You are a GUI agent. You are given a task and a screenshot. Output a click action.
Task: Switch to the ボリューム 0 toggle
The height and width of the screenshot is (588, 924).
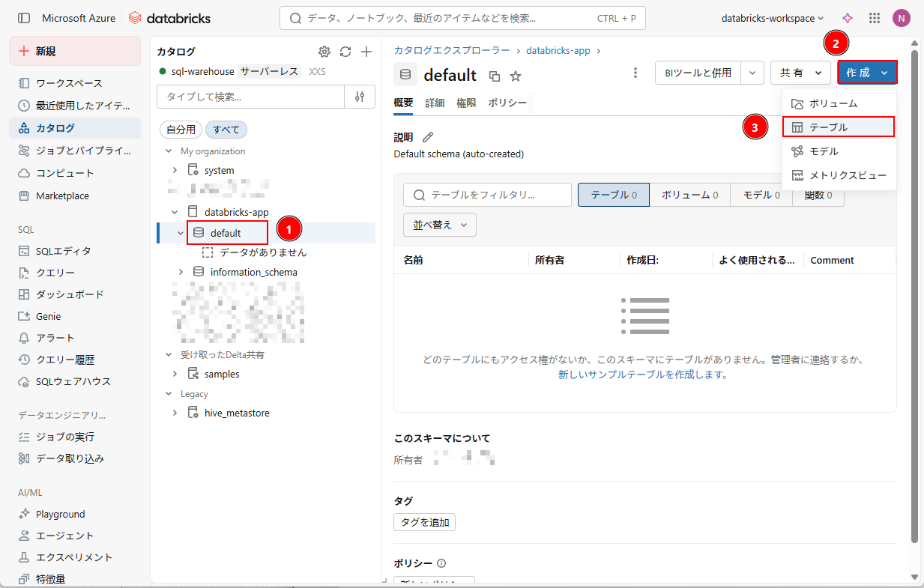tap(689, 195)
